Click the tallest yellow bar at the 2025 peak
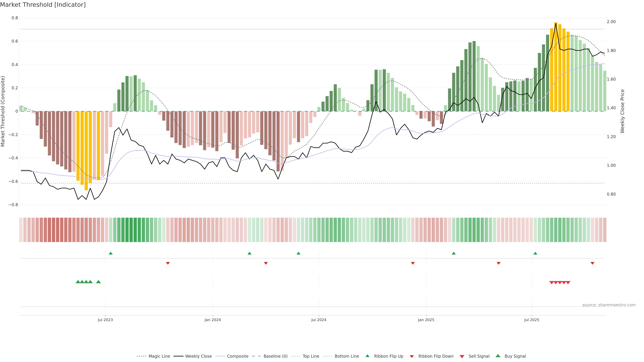Viewport: 644px width, 362px height. click(555, 67)
